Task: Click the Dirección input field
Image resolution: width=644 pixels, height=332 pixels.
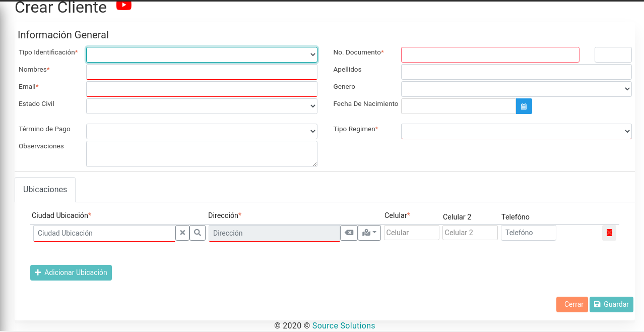Action: click(275, 233)
